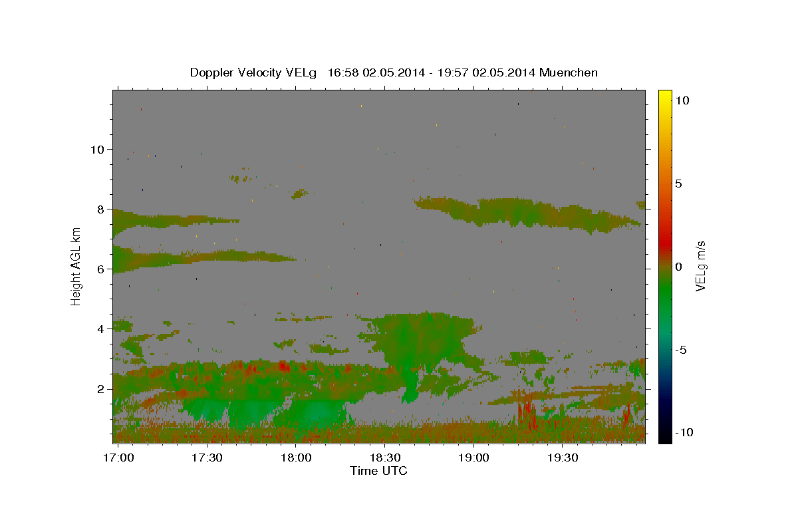Click the 18:30 time tick label
798x532 pixels.
(384, 458)
